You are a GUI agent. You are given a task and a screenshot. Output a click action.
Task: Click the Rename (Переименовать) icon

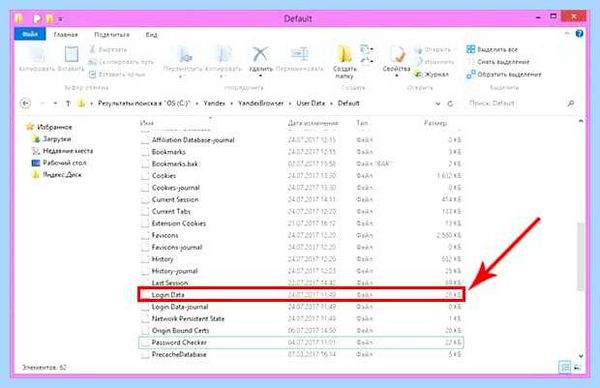pyautogui.click(x=300, y=54)
